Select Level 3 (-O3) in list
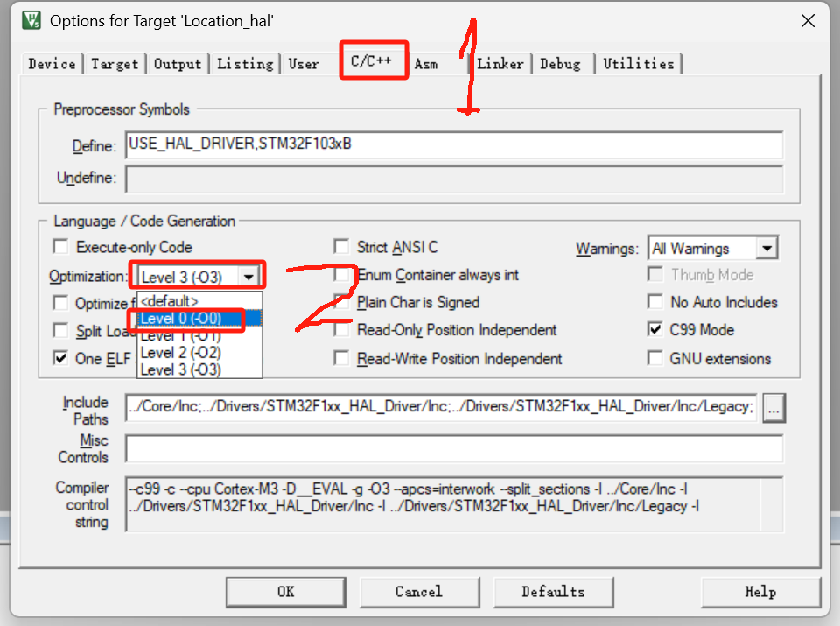Viewport: 840px width, 626px height. click(199, 369)
